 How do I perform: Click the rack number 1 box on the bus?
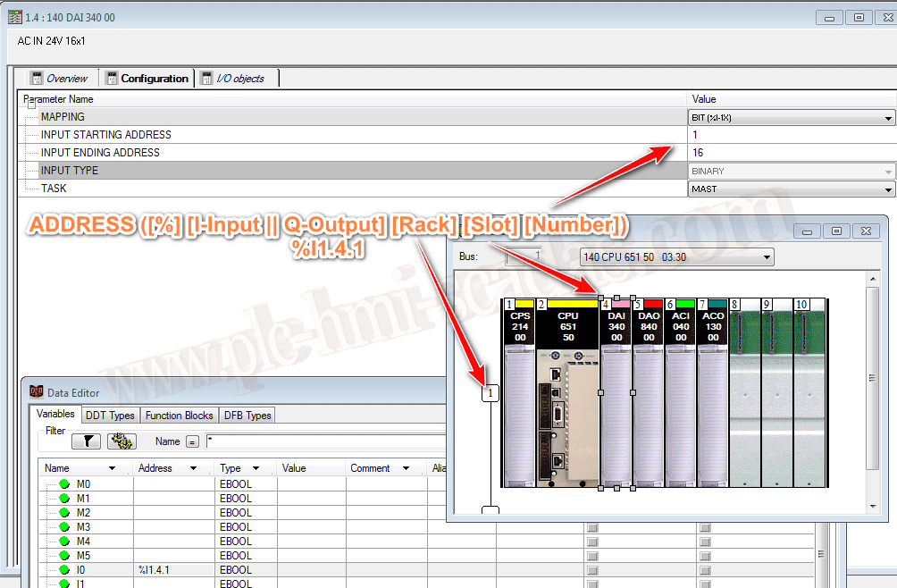pos(489,393)
